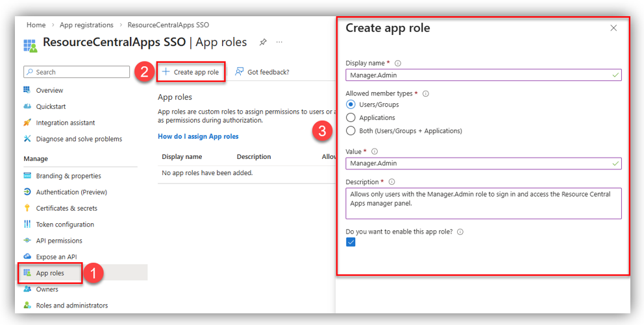Screen dimensions: 644x325
Task: Go to Certificates & secrets
Action: [66, 208]
